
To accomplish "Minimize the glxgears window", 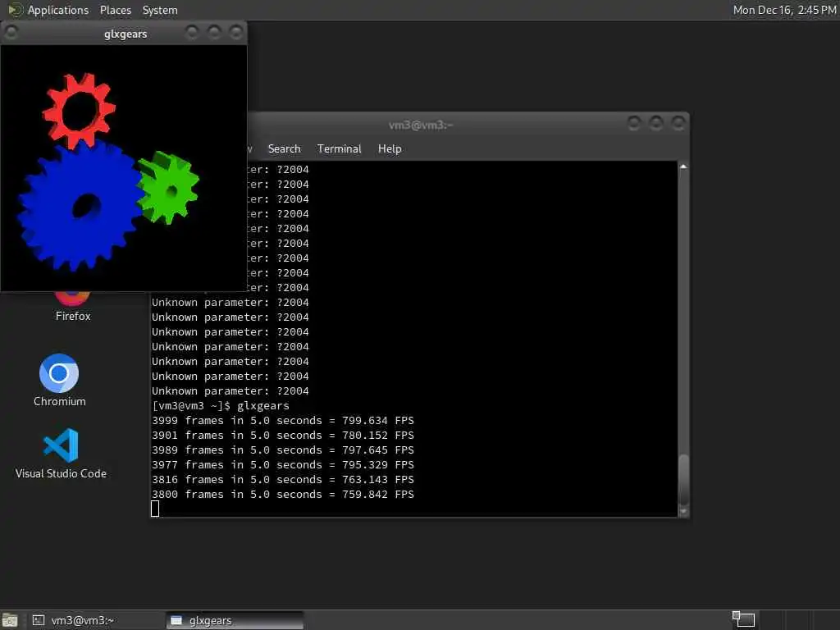I will (x=192, y=33).
